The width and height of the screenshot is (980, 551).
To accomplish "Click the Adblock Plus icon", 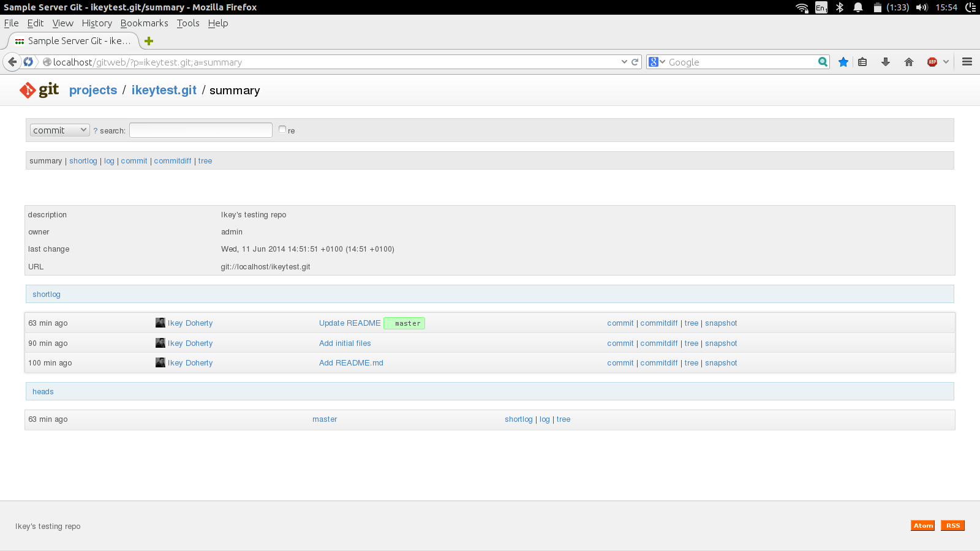I will (x=932, y=62).
